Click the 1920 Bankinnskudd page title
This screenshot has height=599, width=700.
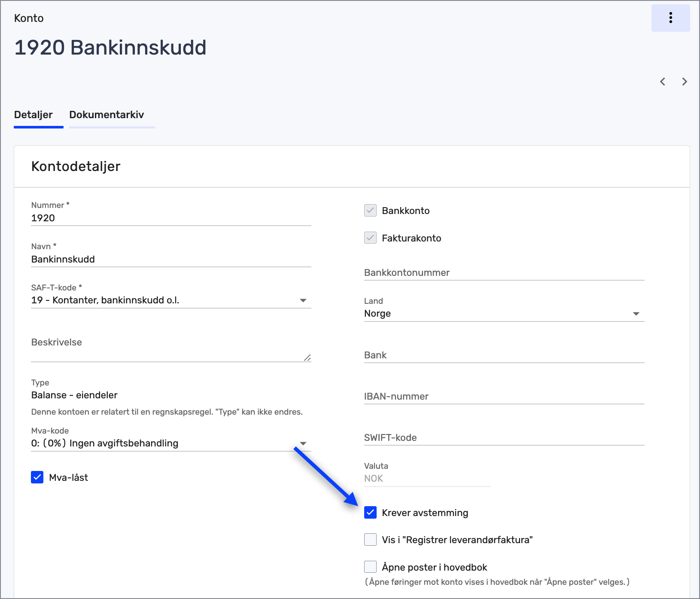(x=110, y=47)
